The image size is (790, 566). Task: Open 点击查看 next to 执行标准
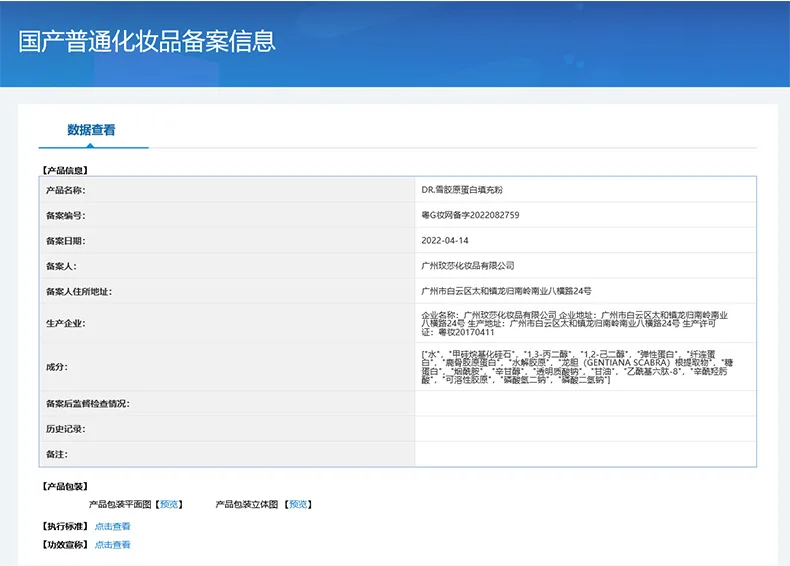pyautogui.click(x=112, y=526)
